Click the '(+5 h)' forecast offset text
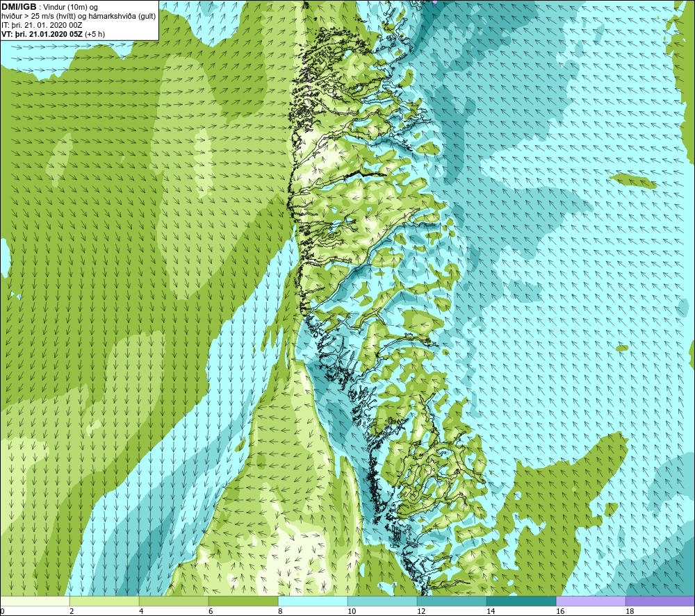The height and width of the screenshot is (616, 695). coord(95,34)
